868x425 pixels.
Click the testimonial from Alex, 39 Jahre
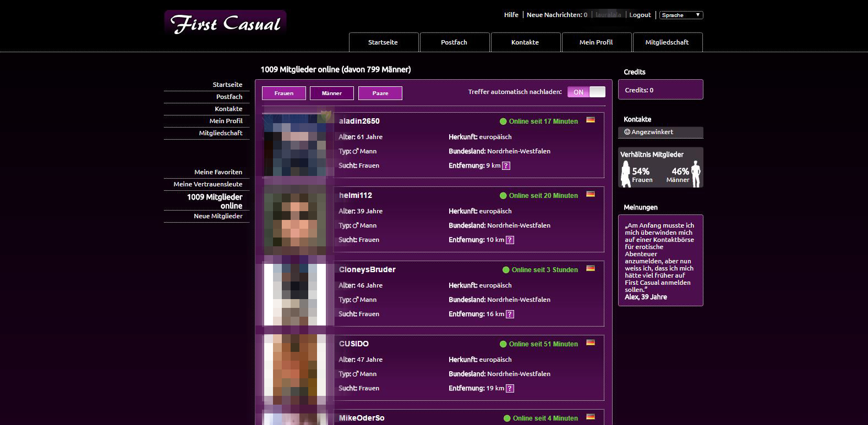point(660,261)
